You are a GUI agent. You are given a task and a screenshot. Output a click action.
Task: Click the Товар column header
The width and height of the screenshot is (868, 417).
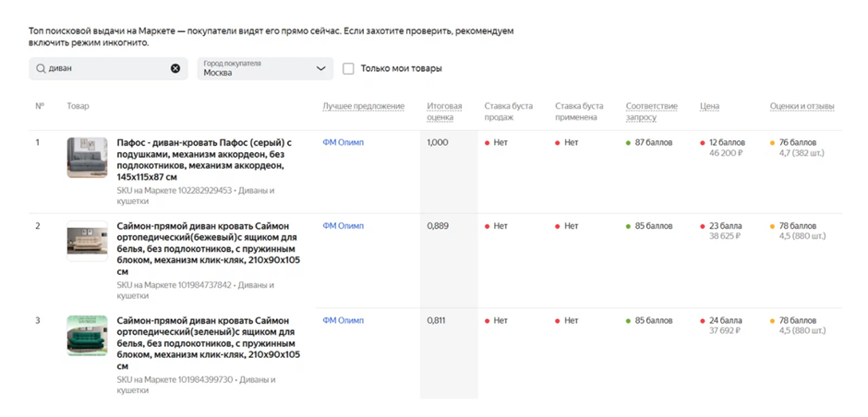78,106
